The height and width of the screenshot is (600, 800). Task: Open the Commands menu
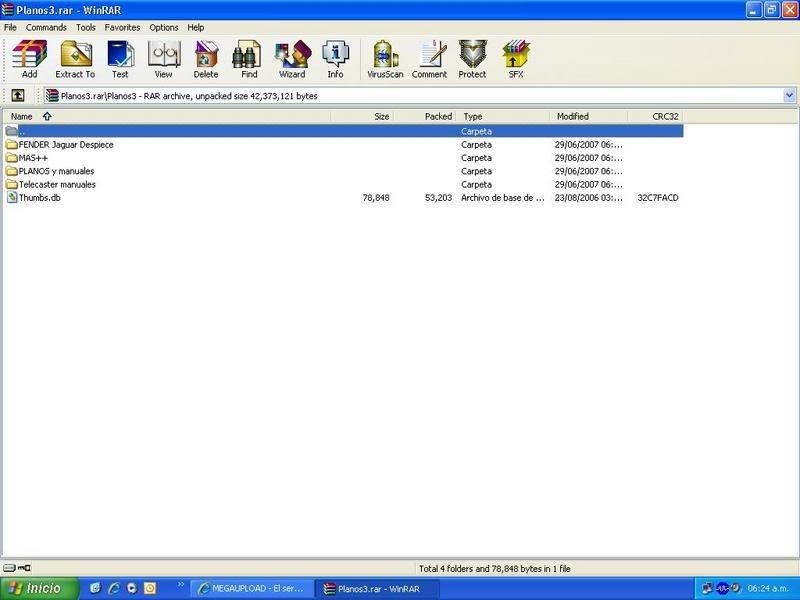(46, 28)
